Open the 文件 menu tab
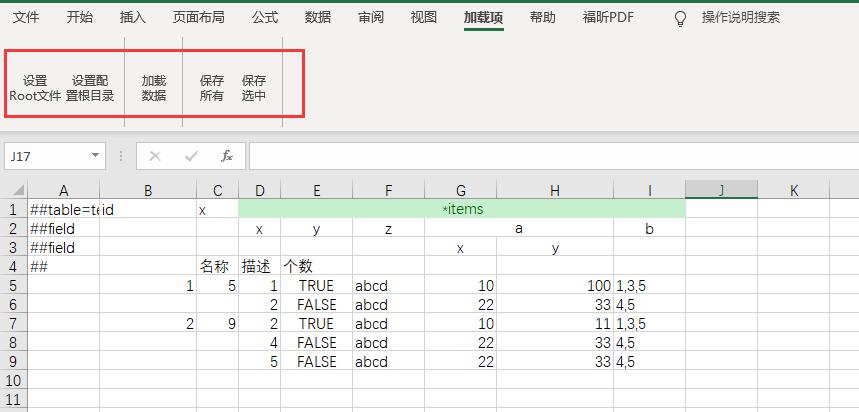The height and width of the screenshot is (412, 859). 26,18
